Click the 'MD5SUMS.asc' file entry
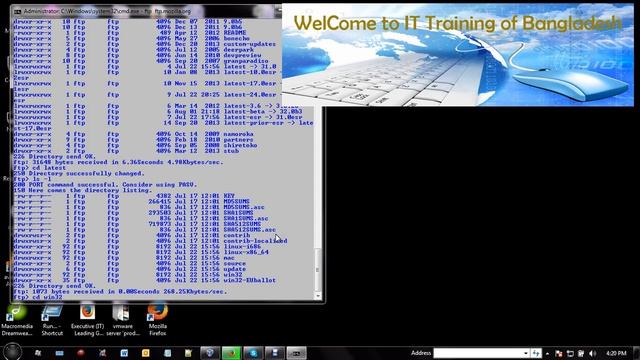Screen dimensions: 640x360 click(244, 207)
